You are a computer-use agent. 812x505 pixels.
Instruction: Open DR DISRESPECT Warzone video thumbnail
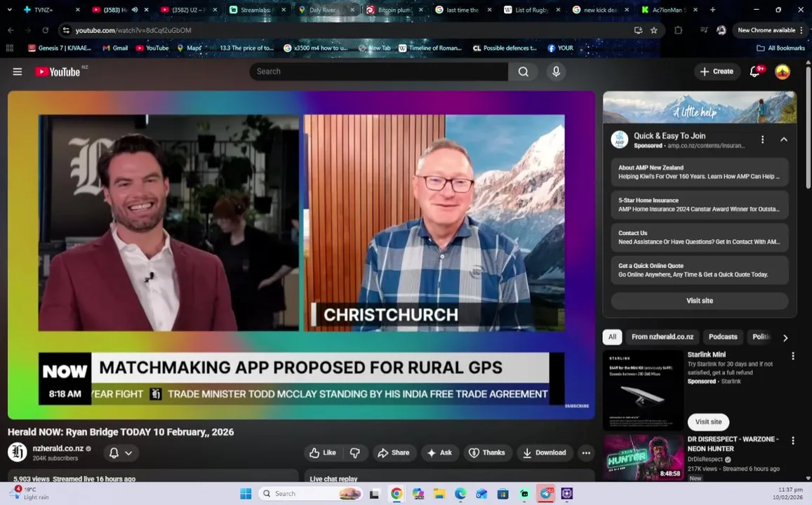(643, 458)
